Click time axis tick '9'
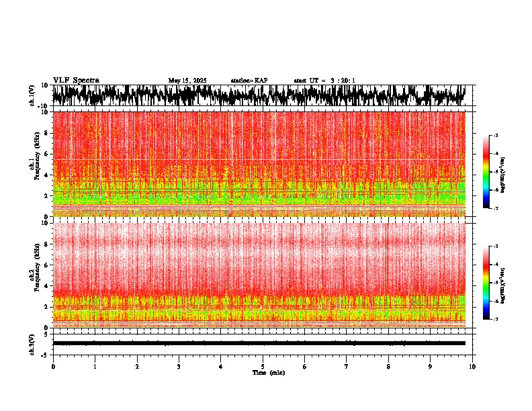 [430, 367]
